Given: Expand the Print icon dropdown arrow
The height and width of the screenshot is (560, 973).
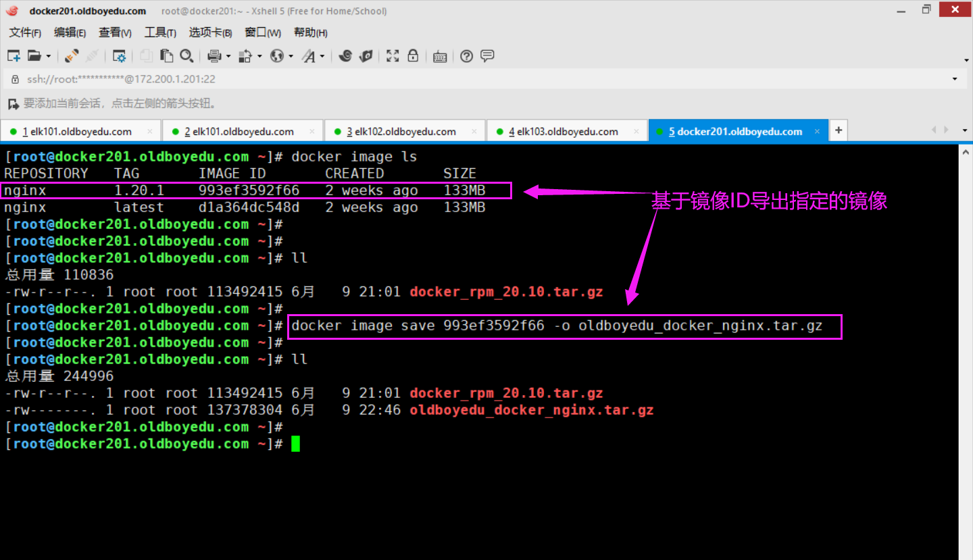Looking at the screenshot, I should tap(228, 57).
